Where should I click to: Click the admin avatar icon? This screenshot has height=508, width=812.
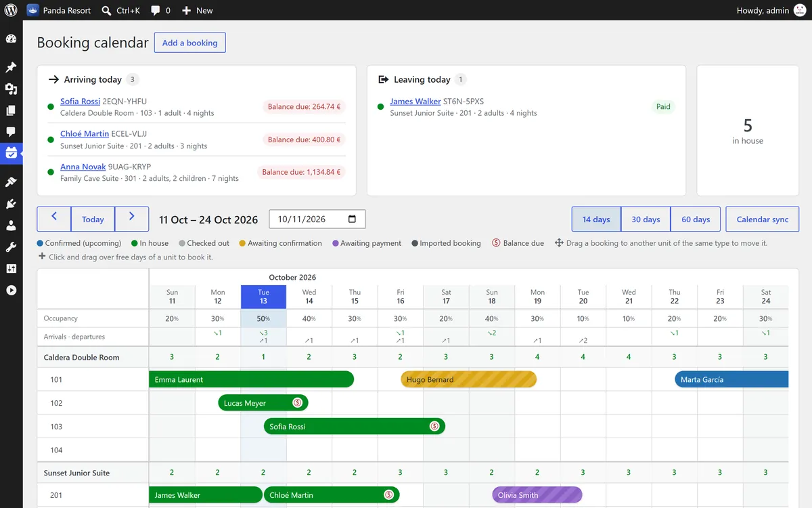click(800, 10)
